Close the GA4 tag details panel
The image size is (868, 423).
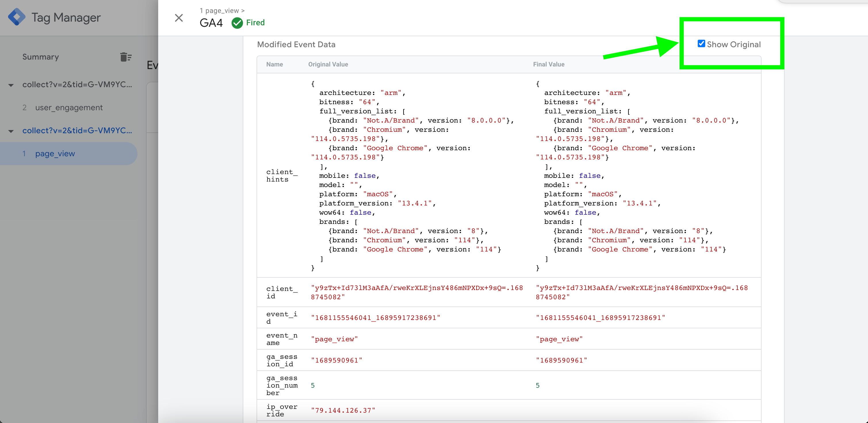point(179,18)
